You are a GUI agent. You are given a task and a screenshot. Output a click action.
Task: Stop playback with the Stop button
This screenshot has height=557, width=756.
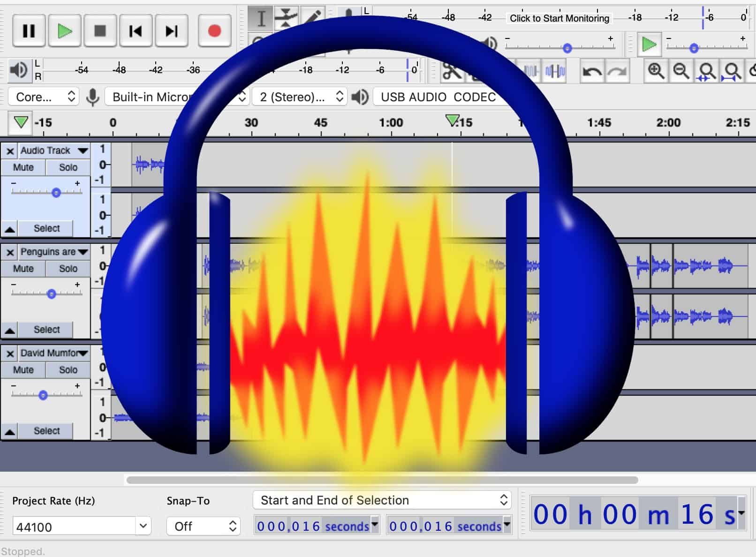(100, 31)
